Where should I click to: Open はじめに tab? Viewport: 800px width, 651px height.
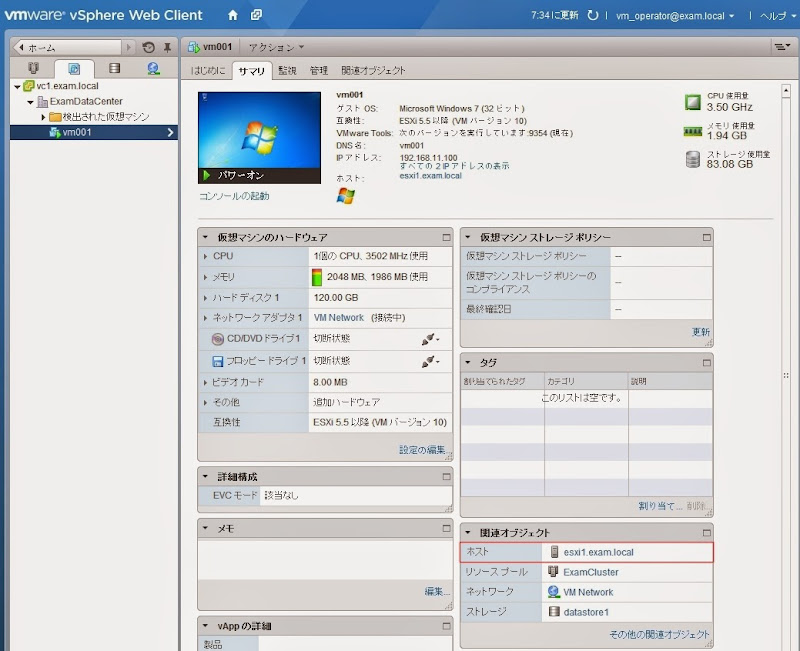207,70
